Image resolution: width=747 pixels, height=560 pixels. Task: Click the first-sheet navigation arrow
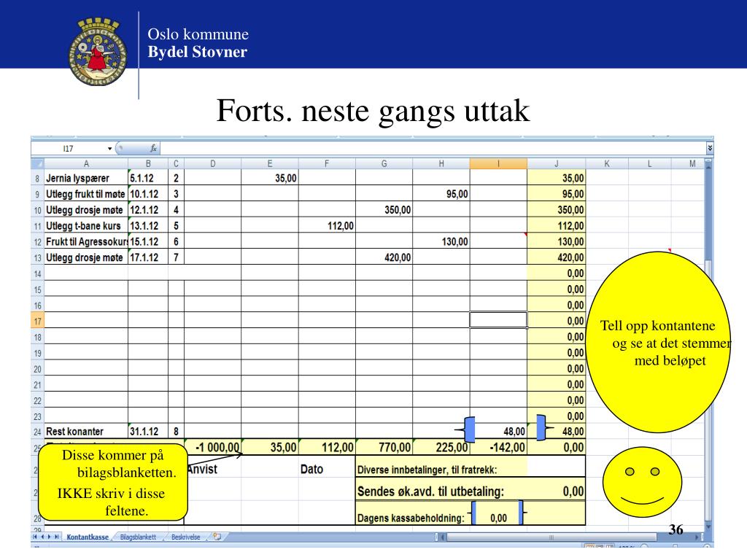coord(35,537)
